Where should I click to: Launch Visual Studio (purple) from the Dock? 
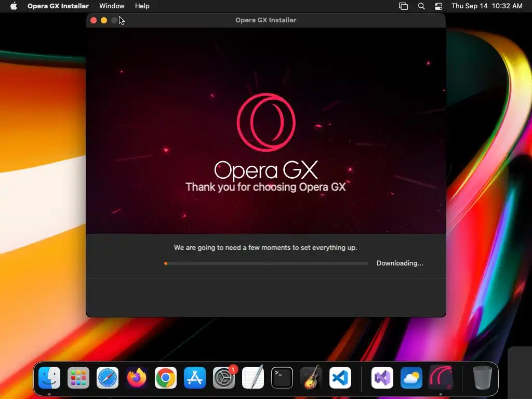click(x=382, y=378)
